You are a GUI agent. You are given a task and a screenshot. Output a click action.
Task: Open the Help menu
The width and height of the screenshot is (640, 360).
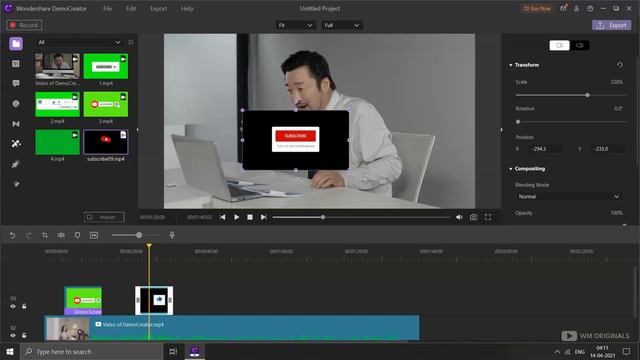pyautogui.click(x=187, y=9)
